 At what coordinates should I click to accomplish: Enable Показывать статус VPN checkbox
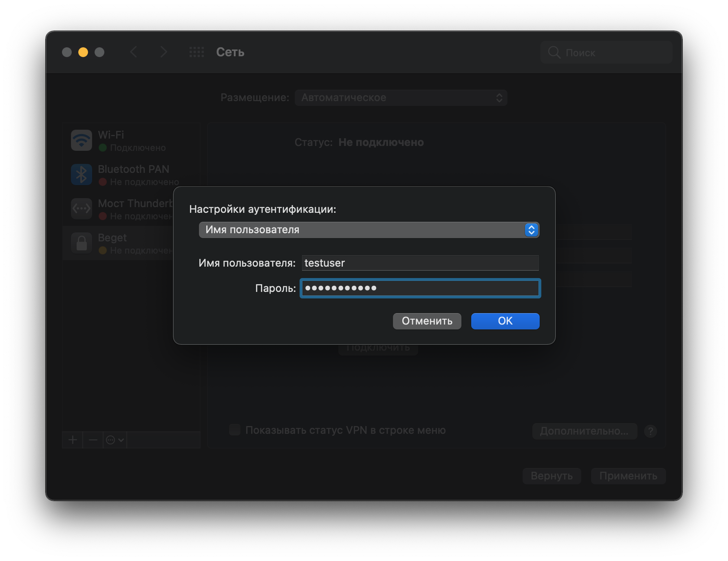(x=235, y=430)
